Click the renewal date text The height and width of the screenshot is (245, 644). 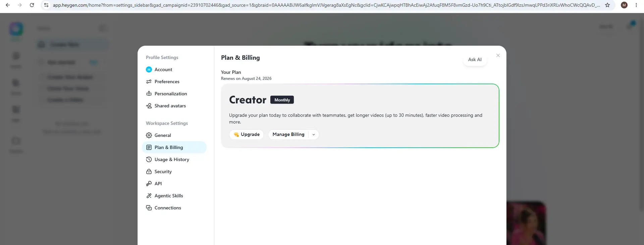point(246,79)
